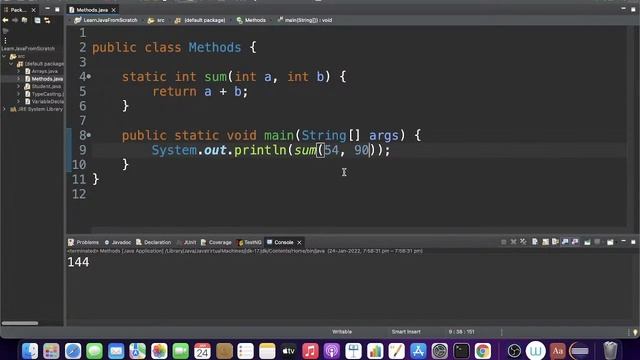Toggle Show Console on Standard Out change

565,242
